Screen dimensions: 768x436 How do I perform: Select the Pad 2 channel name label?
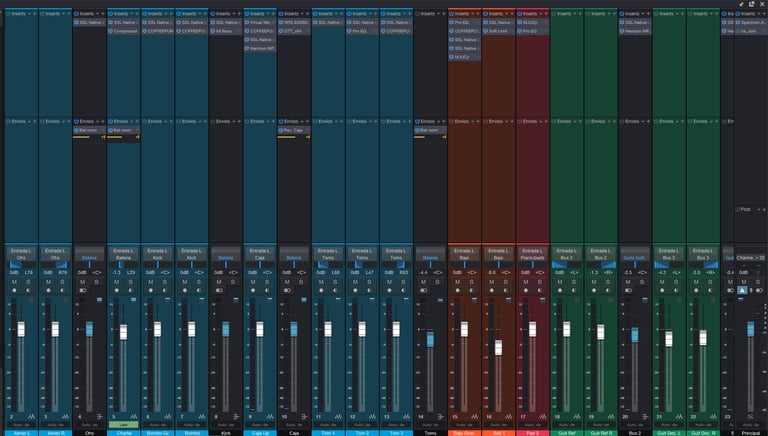[533, 433]
